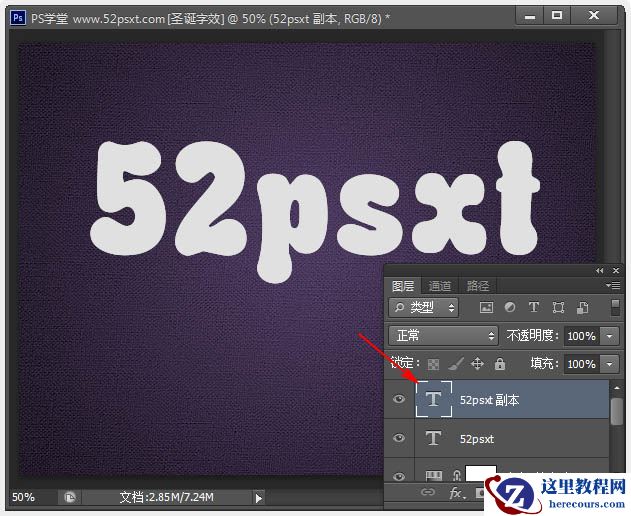Select the 52psxt 副本 layer thumbnail
The width and height of the screenshot is (631, 516).
433,399
